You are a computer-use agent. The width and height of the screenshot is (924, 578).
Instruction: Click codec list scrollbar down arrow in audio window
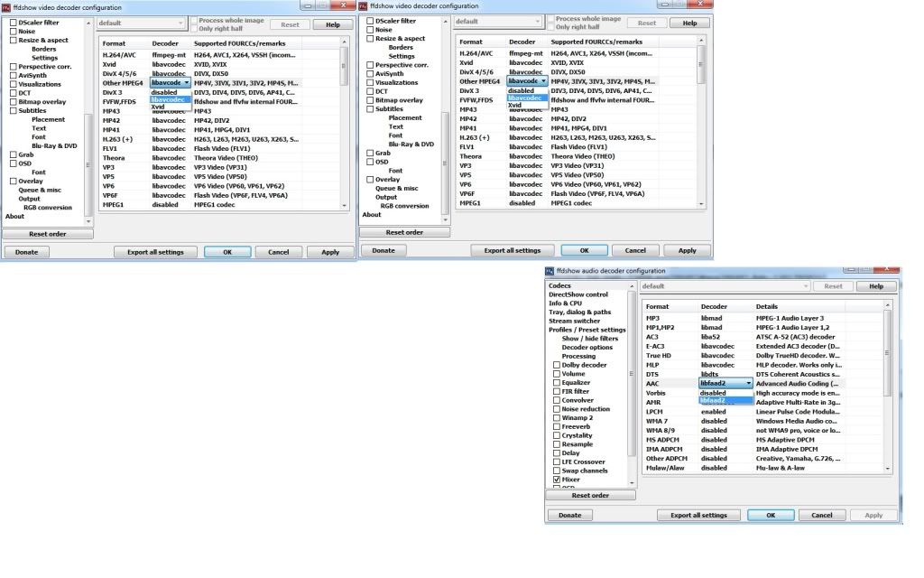[x=888, y=469]
